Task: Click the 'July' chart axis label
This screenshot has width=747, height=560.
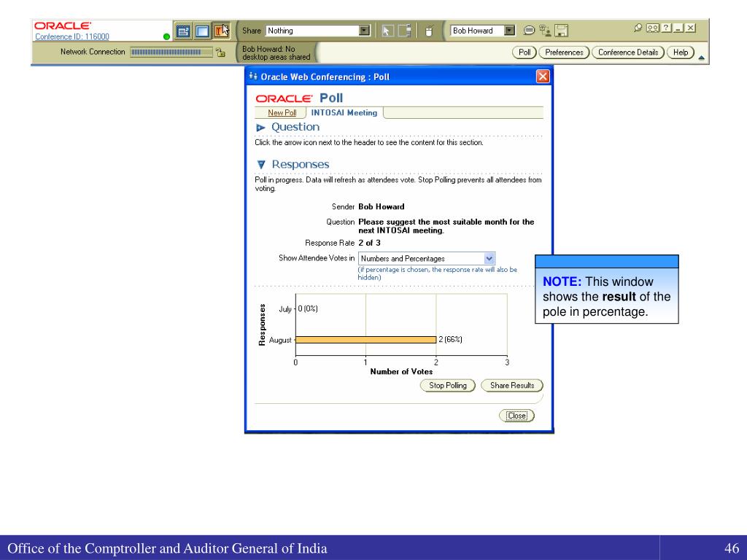Action: 285,309
